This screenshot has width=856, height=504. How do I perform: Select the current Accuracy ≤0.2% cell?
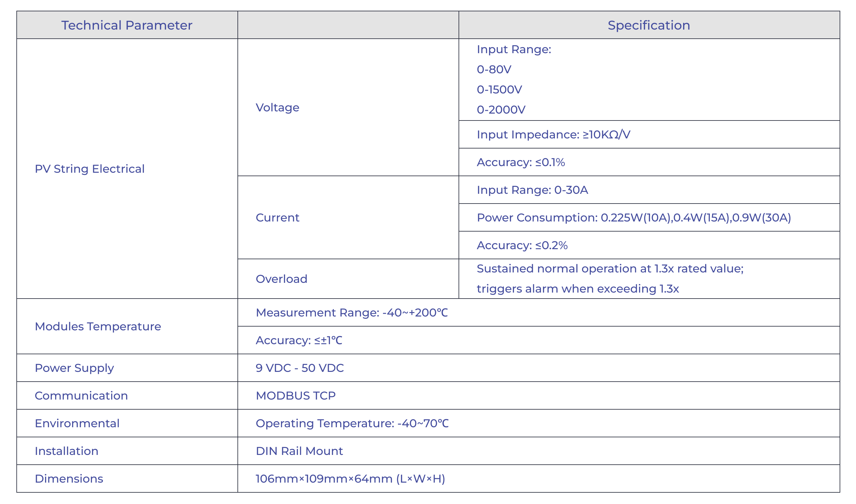point(522,245)
